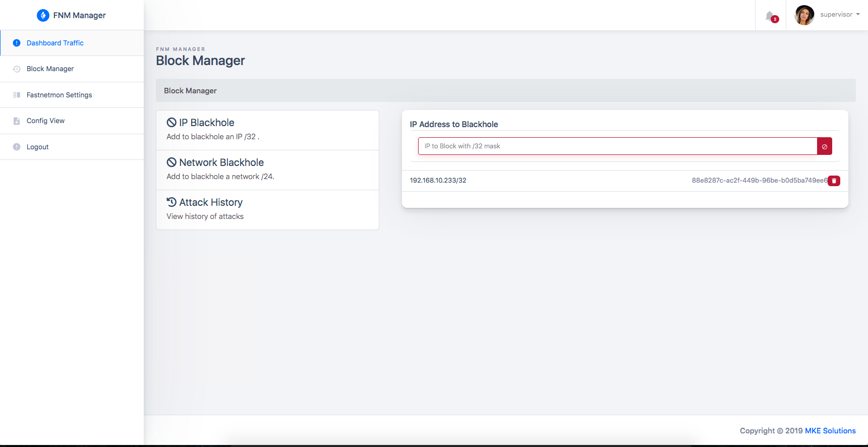
Task: Click the IP Address to Blackhole heading
Action: click(x=454, y=124)
